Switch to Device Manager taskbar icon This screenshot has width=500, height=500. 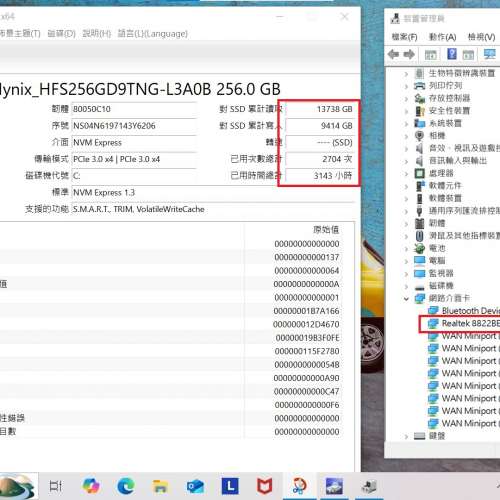pyautogui.click(x=369, y=486)
